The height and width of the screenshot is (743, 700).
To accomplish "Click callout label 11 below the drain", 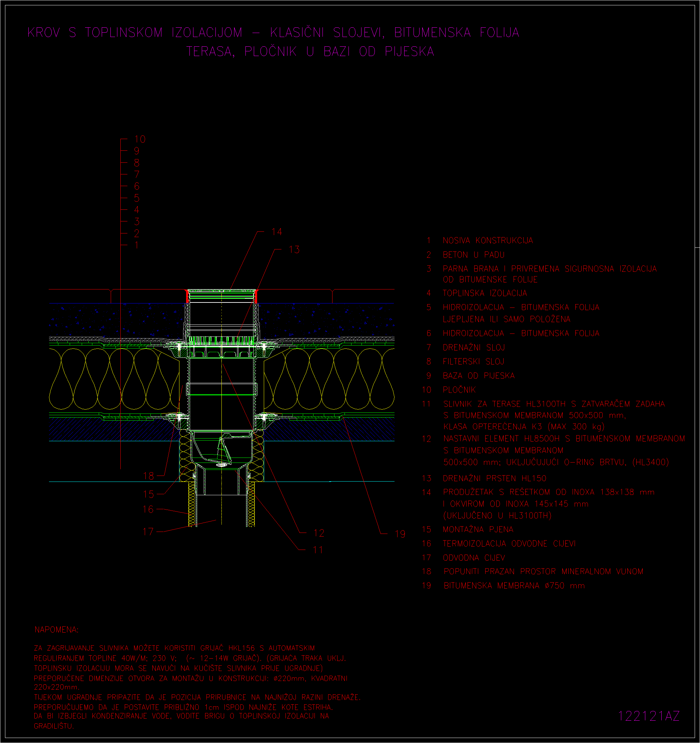I will [318, 550].
